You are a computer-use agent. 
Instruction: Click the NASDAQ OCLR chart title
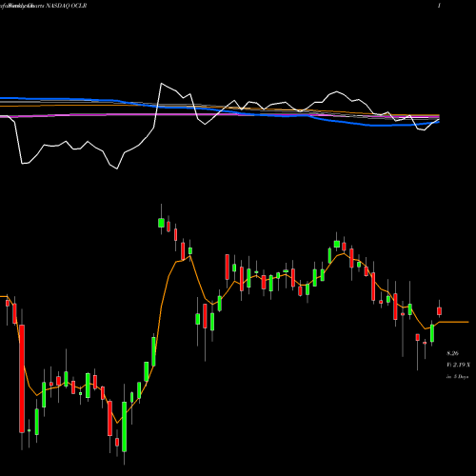pos(66,6)
